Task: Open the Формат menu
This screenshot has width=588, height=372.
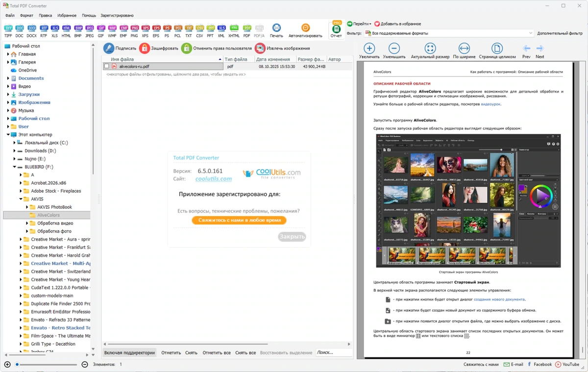Action: click(x=26, y=15)
